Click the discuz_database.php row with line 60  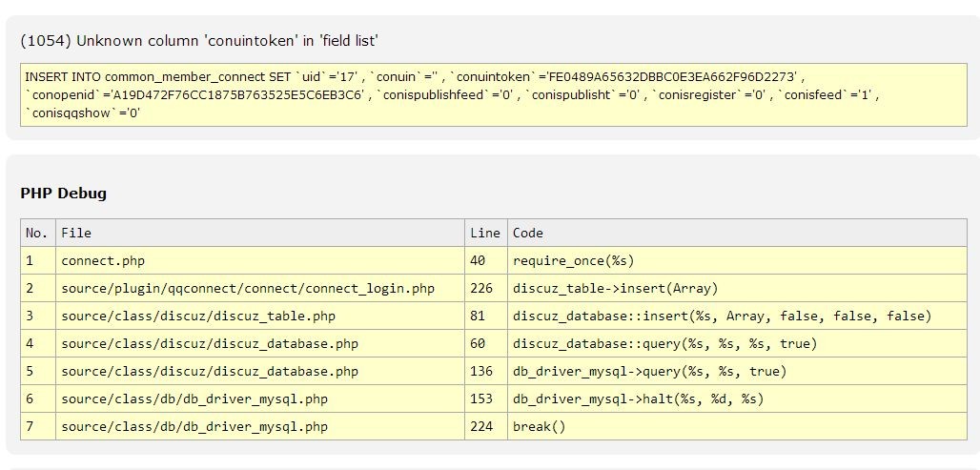[210, 343]
